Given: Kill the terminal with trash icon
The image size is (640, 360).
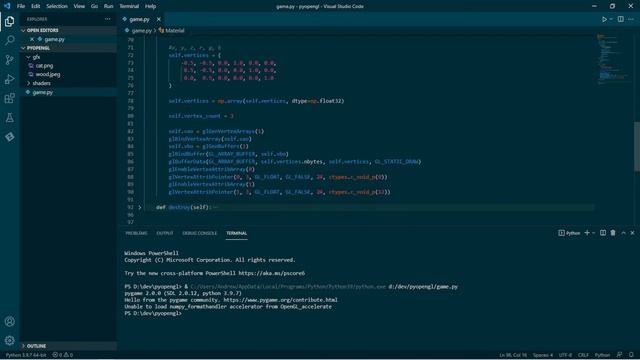Looking at the screenshot, I should click(613, 233).
